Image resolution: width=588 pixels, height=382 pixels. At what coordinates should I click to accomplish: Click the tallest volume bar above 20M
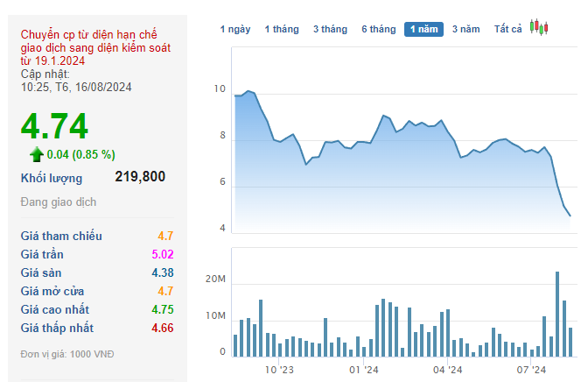coord(557,314)
